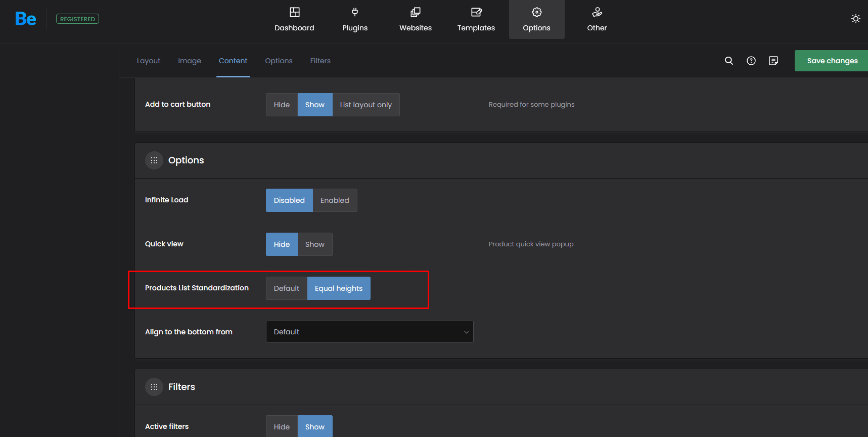868x437 pixels.
Task: Open the Options section in top navigation
Action: [x=537, y=20]
